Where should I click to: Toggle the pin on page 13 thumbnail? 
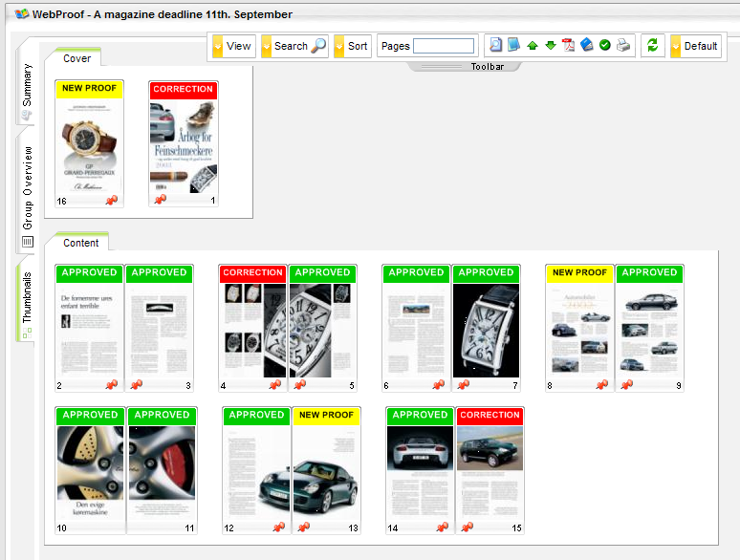(x=303, y=528)
